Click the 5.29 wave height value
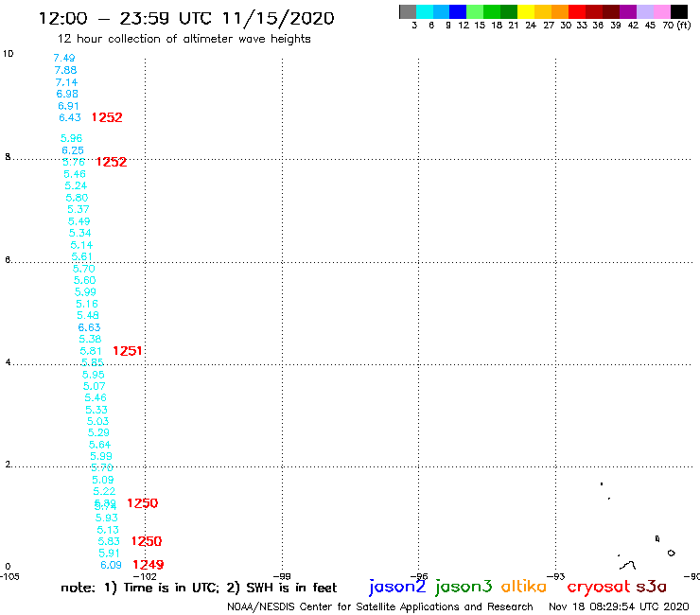The height and width of the screenshot is (615, 700). pyautogui.click(x=98, y=432)
